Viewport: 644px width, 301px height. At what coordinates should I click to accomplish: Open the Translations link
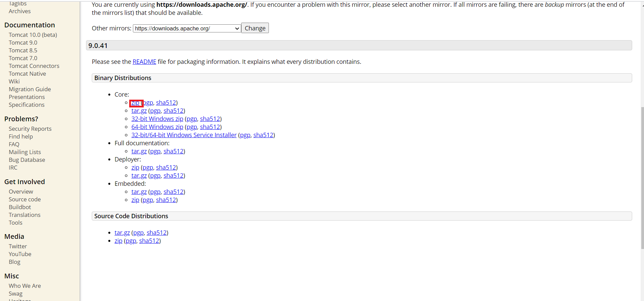click(x=25, y=215)
